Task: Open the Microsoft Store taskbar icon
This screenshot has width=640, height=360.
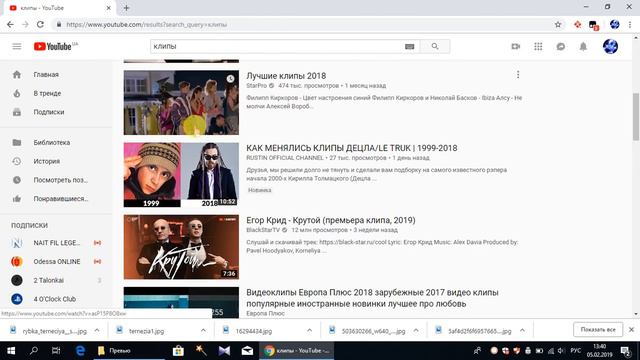Action: (178, 351)
